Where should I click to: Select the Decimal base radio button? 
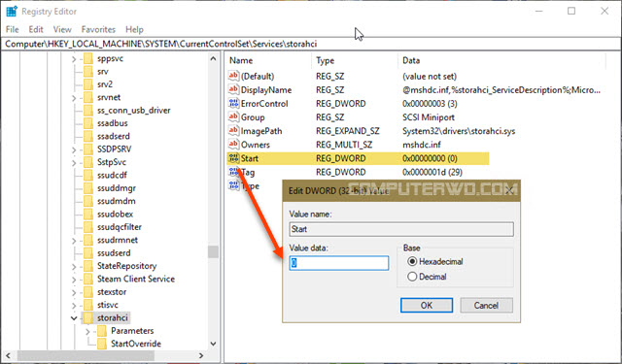[412, 277]
